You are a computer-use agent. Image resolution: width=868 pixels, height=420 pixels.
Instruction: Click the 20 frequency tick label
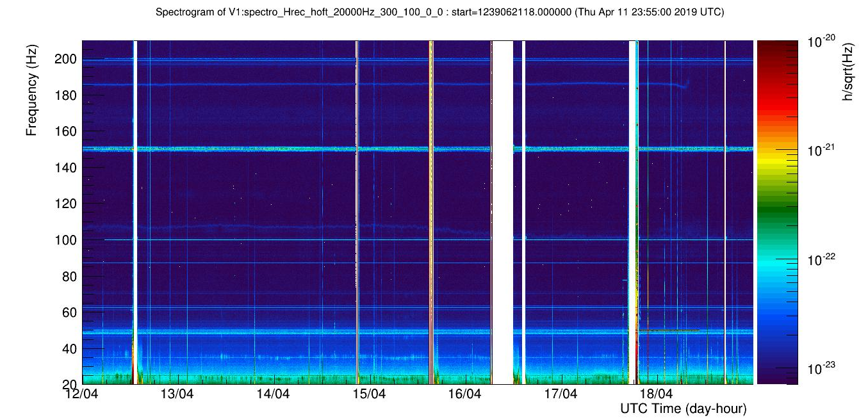point(70,384)
